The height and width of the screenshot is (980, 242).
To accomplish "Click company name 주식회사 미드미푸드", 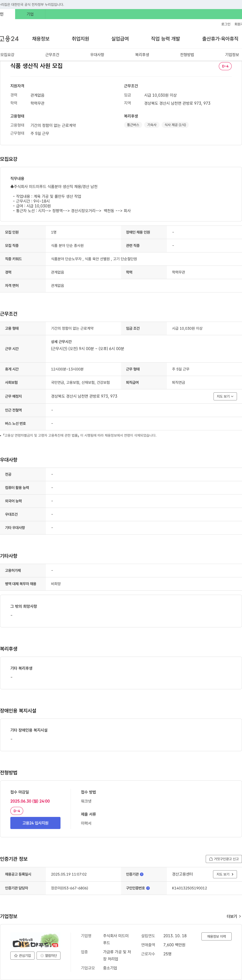I will (x=116, y=939).
